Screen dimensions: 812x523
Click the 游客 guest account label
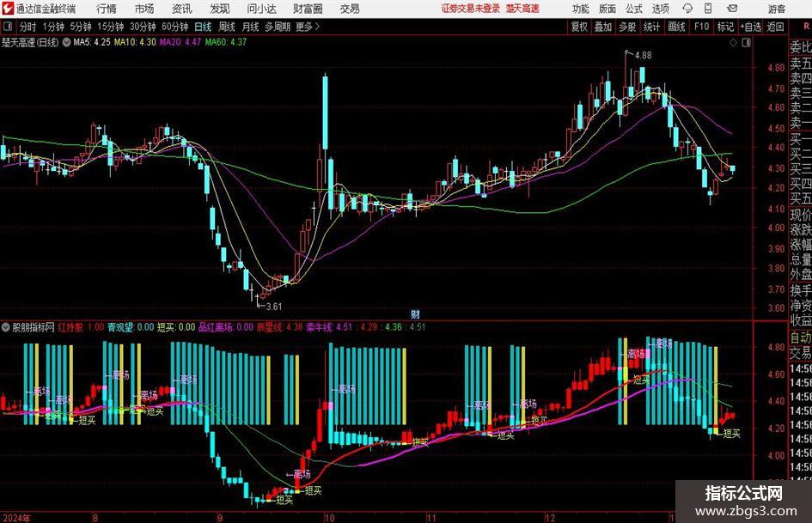click(776, 9)
